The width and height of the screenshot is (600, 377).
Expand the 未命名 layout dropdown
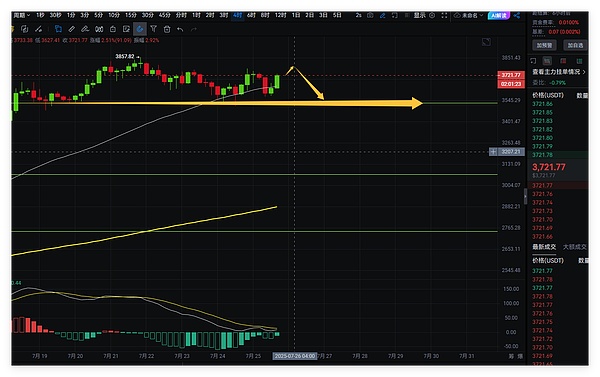(x=469, y=15)
